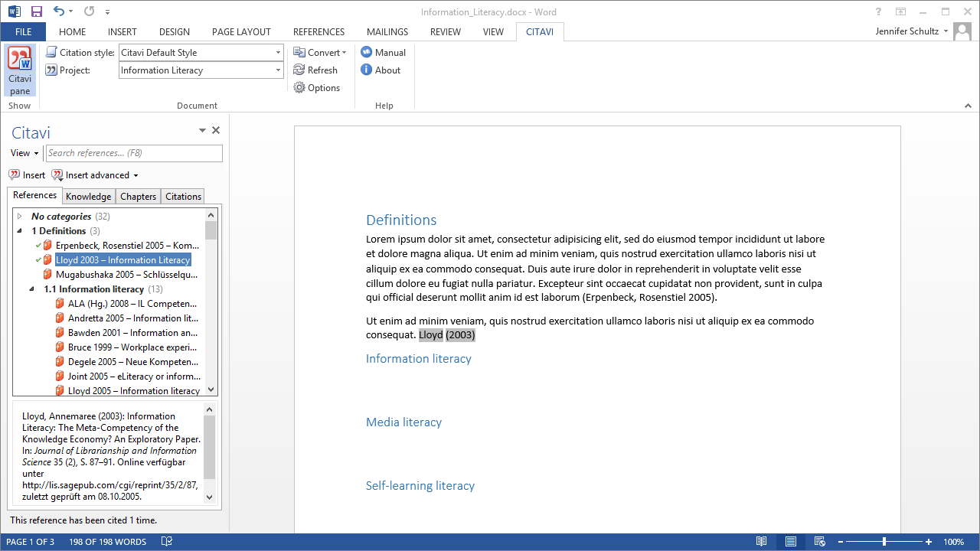This screenshot has width=980, height=551.
Task: Select Erpenbeck, Rosenstiel 2005 reference
Action: 127,245
